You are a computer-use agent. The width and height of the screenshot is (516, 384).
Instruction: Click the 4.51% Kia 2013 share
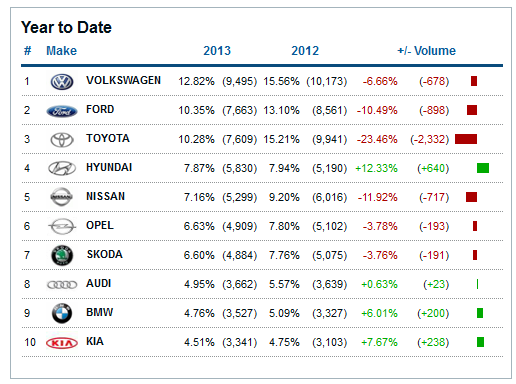[x=199, y=342]
